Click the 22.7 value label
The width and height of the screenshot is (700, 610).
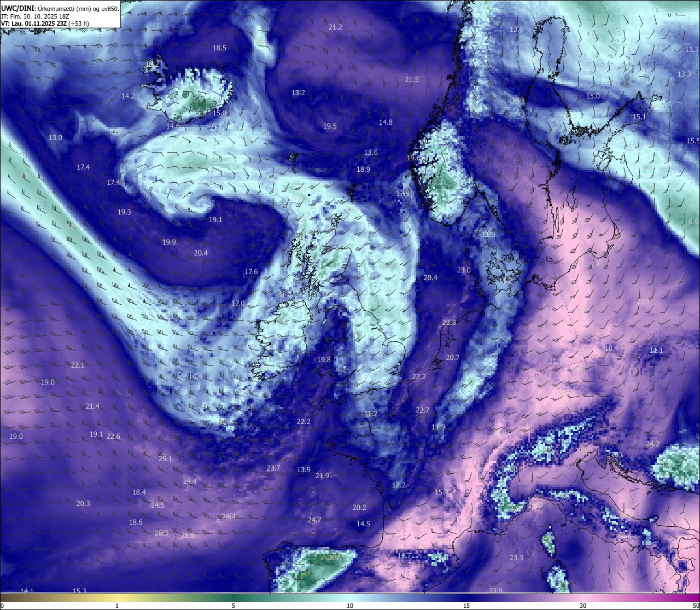coord(422,410)
